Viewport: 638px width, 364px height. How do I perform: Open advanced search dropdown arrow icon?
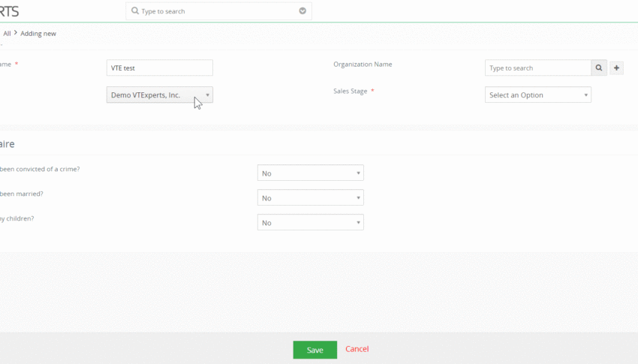[x=302, y=11]
